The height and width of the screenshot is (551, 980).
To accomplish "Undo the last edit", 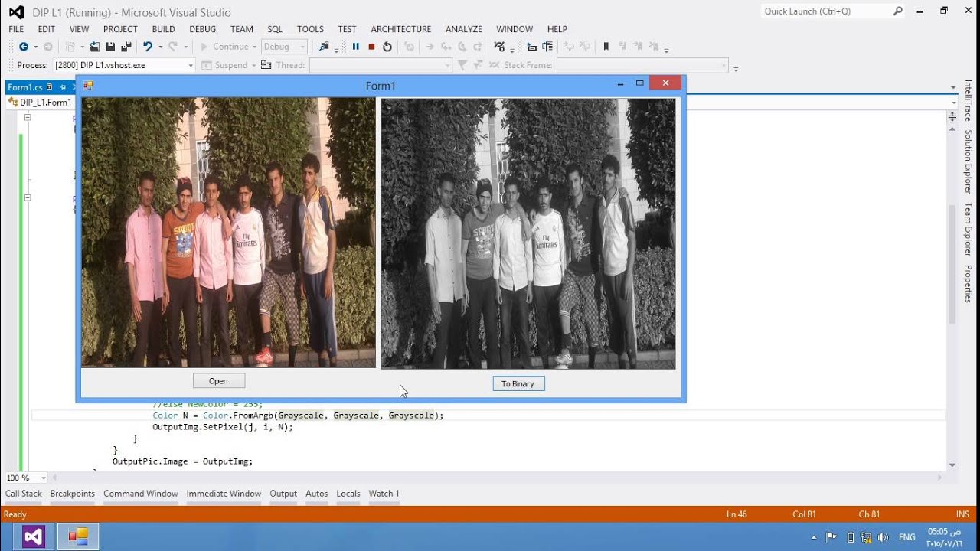I will [148, 47].
